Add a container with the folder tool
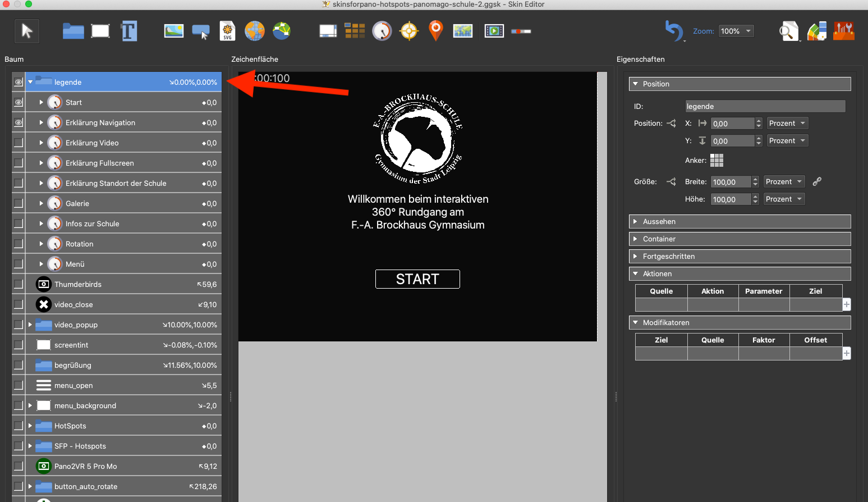Viewport: 868px width, 502px height. point(73,31)
